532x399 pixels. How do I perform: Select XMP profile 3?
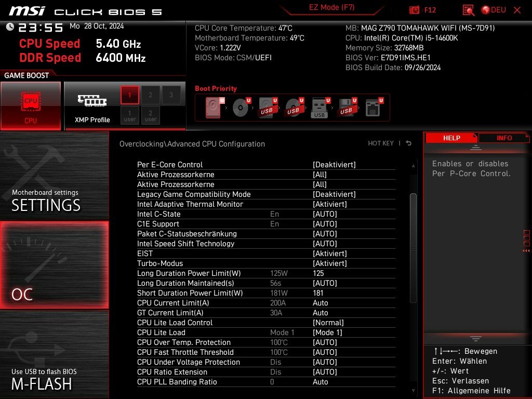(x=171, y=95)
